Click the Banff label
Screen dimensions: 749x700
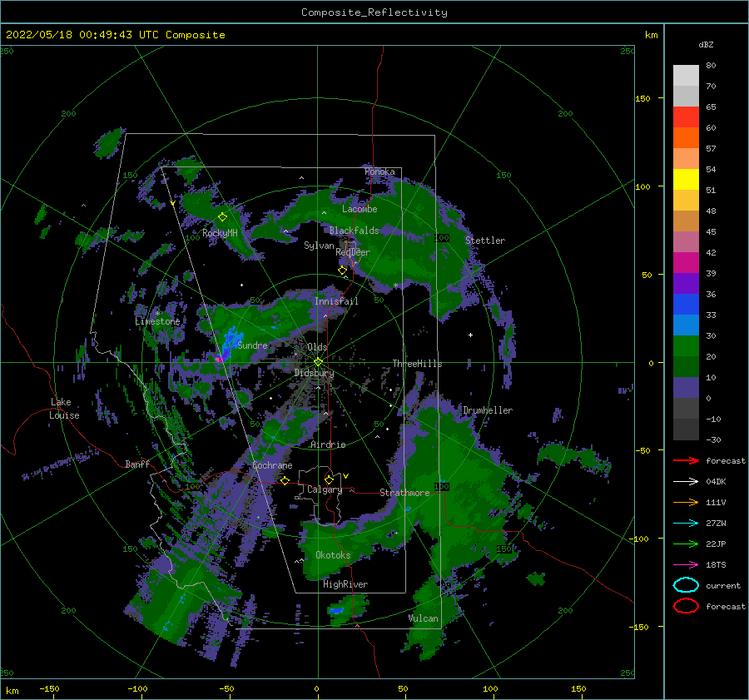coord(137,464)
